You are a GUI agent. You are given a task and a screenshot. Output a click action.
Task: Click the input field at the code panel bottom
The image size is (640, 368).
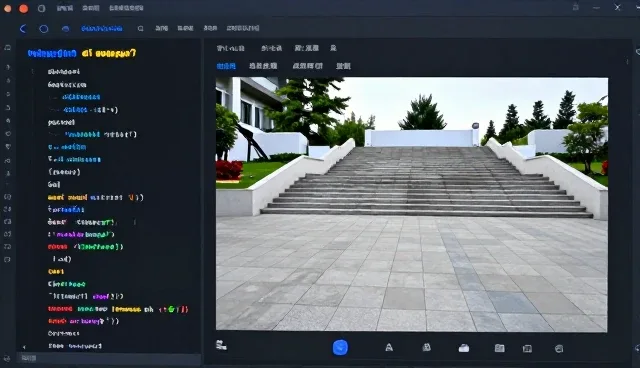(x=109, y=358)
